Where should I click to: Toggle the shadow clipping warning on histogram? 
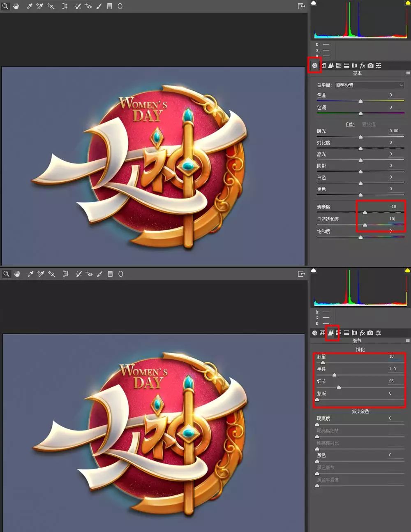tap(314, 3)
